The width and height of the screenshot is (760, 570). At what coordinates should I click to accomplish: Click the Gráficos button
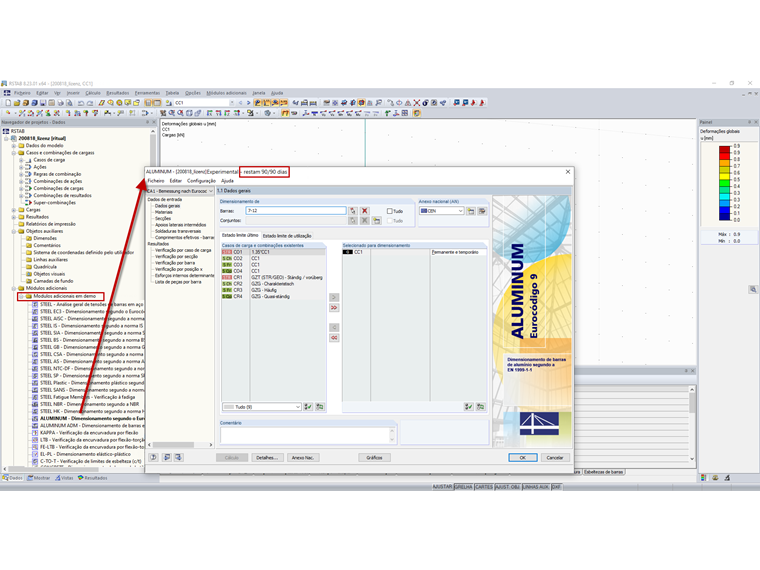[x=374, y=458]
